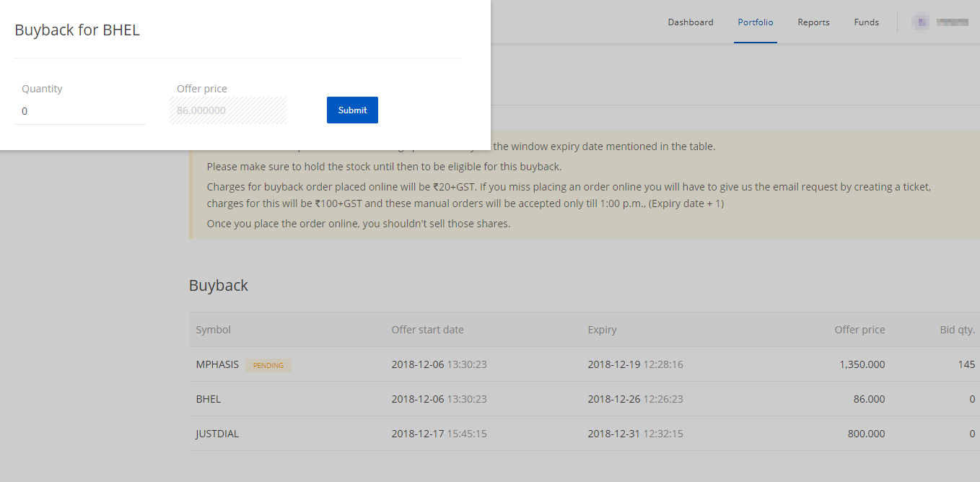Viewport: 980px width, 482px height.
Task: Click the Offer price column header in table
Action: [x=859, y=330]
